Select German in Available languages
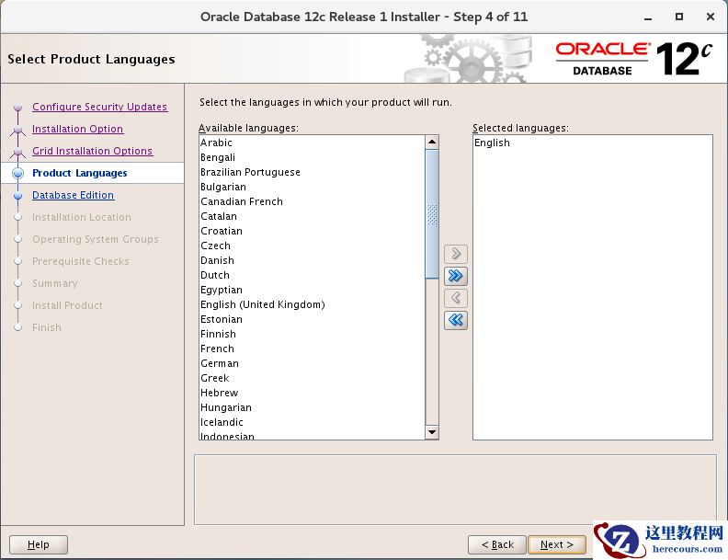This screenshot has width=728, height=560. click(312, 363)
